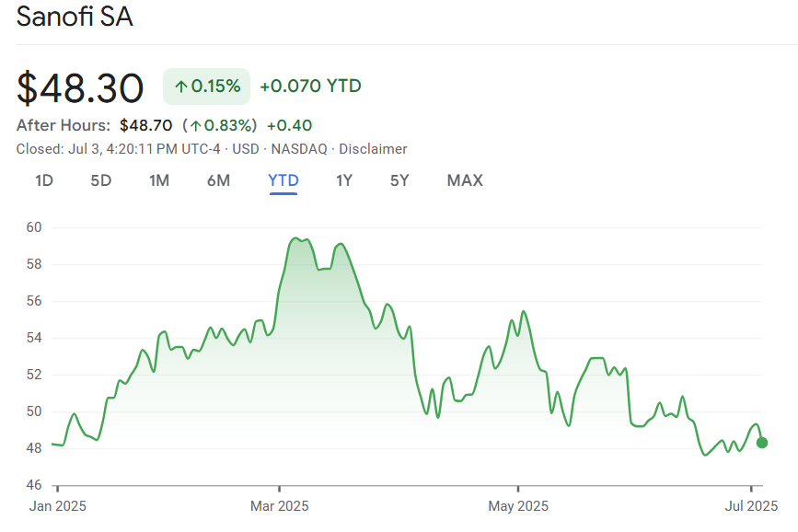
Task: Choose the 6M chart range
Action: [218, 180]
